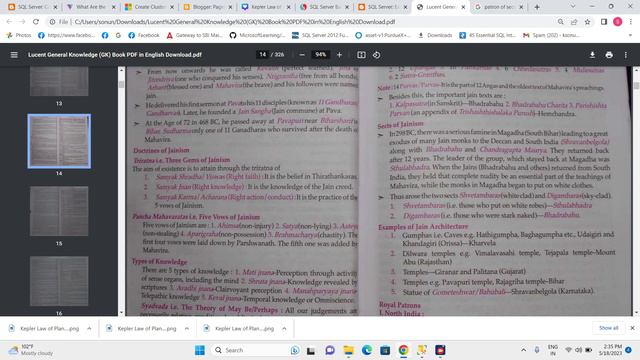Open Gateway to SBI bookmark
This screenshot has width=640, height=360.
pos(194,36)
